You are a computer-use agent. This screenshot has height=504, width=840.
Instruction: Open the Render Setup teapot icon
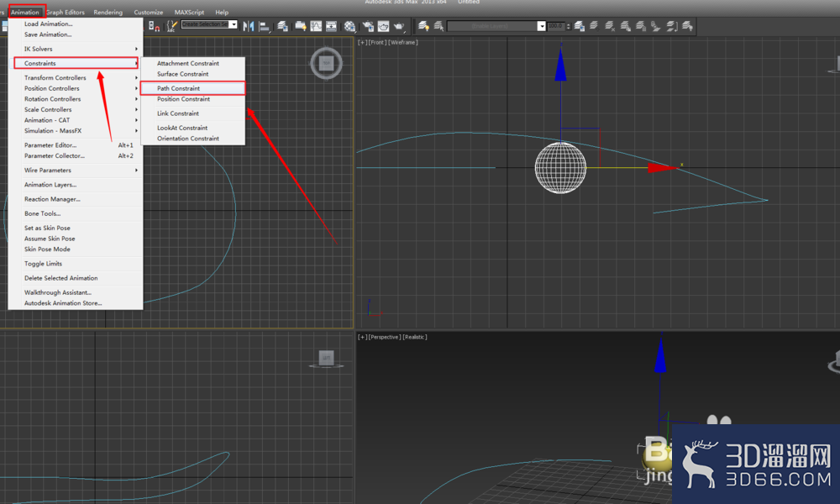point(368,26)
